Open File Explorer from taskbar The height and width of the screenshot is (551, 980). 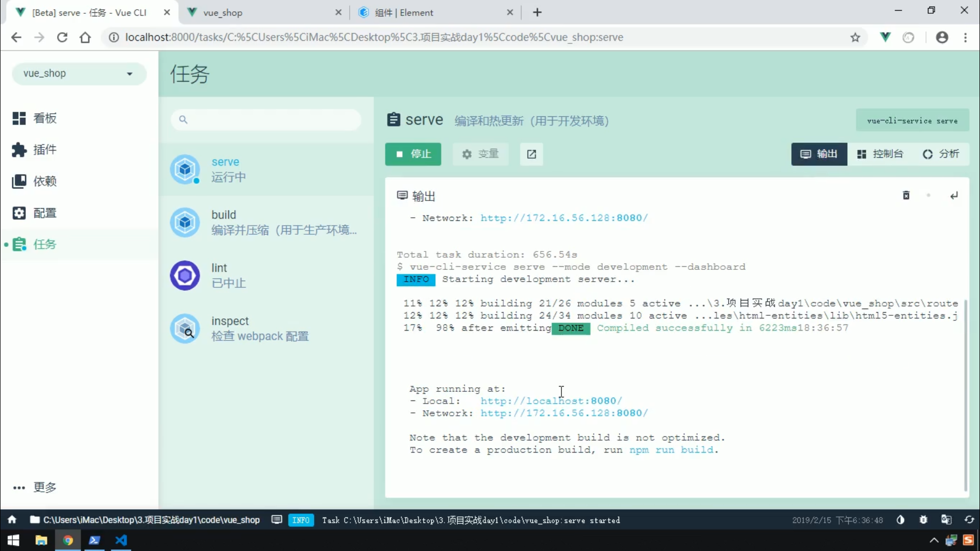[x=41, y=540]
